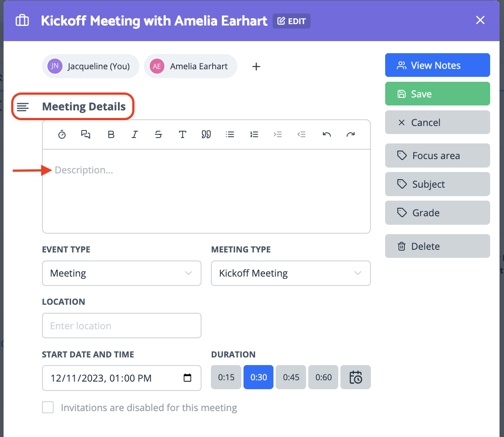This screenshot has width=504, height=437.
Task: Start a numbered list
Action: coord(254,134)
